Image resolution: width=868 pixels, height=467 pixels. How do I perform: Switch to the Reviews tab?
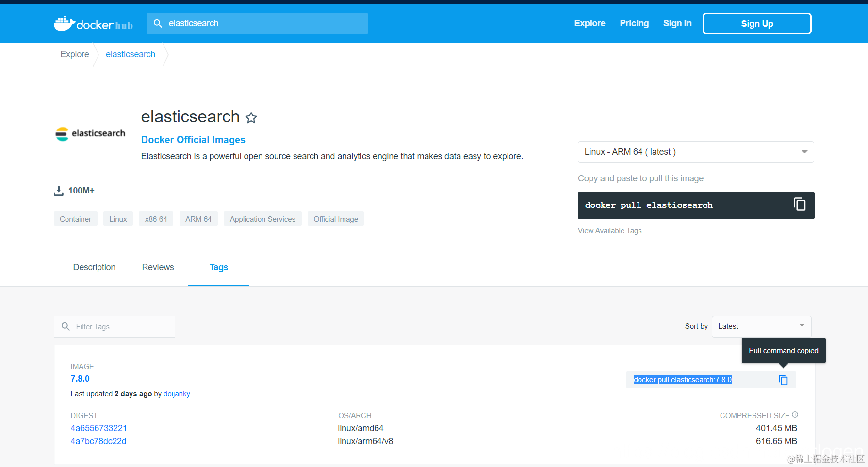tap(158, 267)
